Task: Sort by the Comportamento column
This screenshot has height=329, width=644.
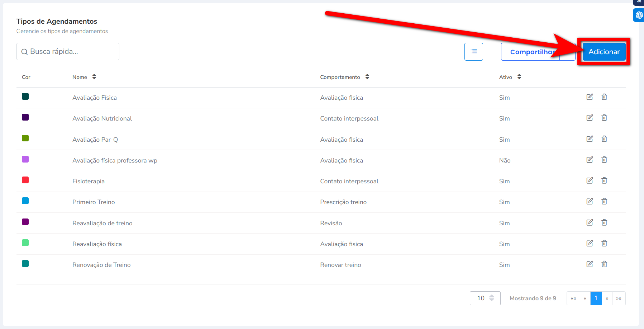Action: (367, 77)
